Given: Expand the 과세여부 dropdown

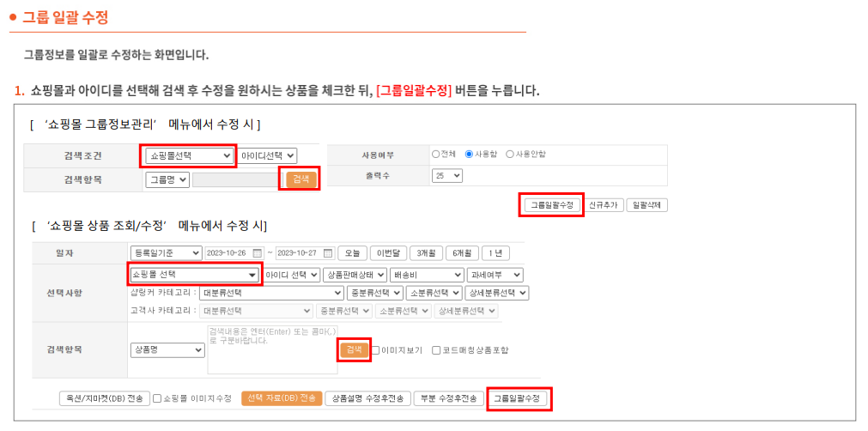Looking at the screenshot, I should (x=495, y=275).
